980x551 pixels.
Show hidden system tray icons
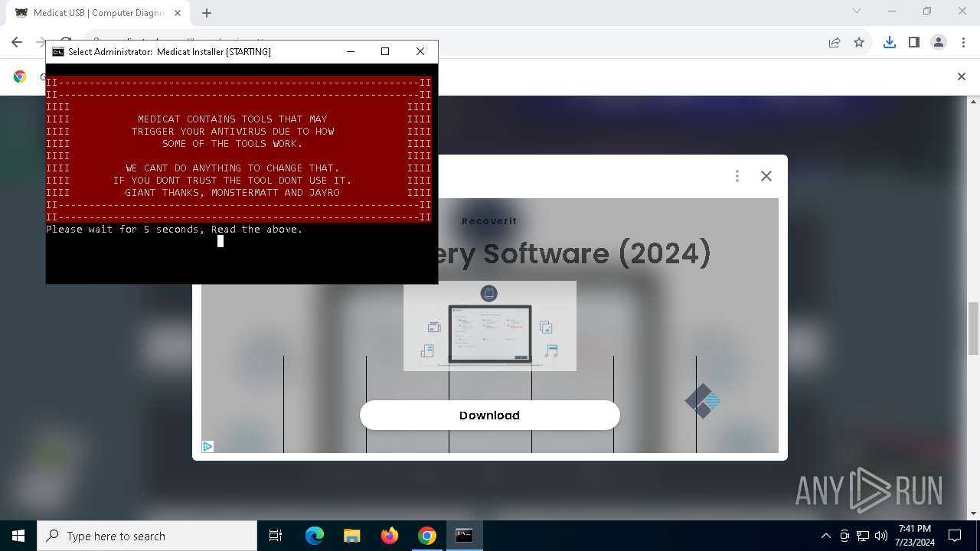point(825,536)
